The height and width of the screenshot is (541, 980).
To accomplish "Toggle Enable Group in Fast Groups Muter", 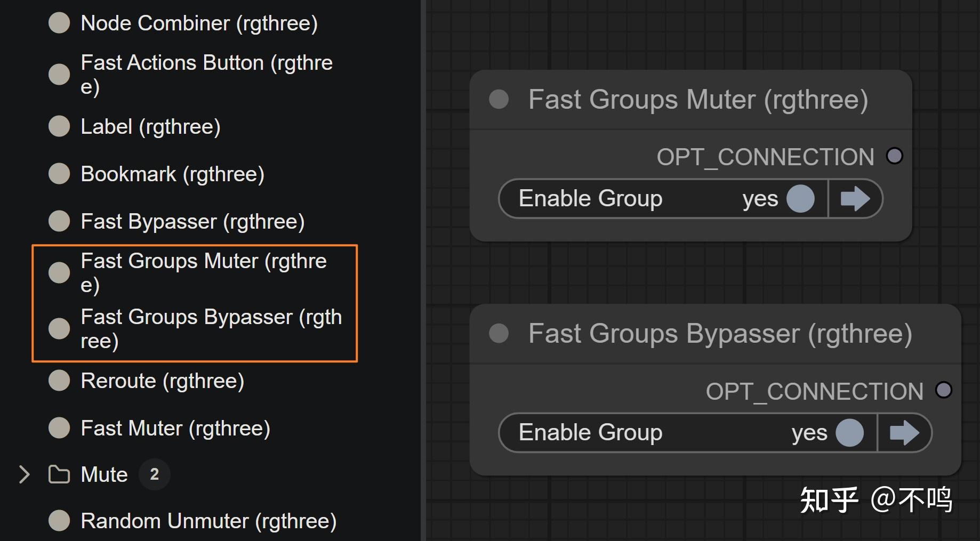I will pos(800,199).
